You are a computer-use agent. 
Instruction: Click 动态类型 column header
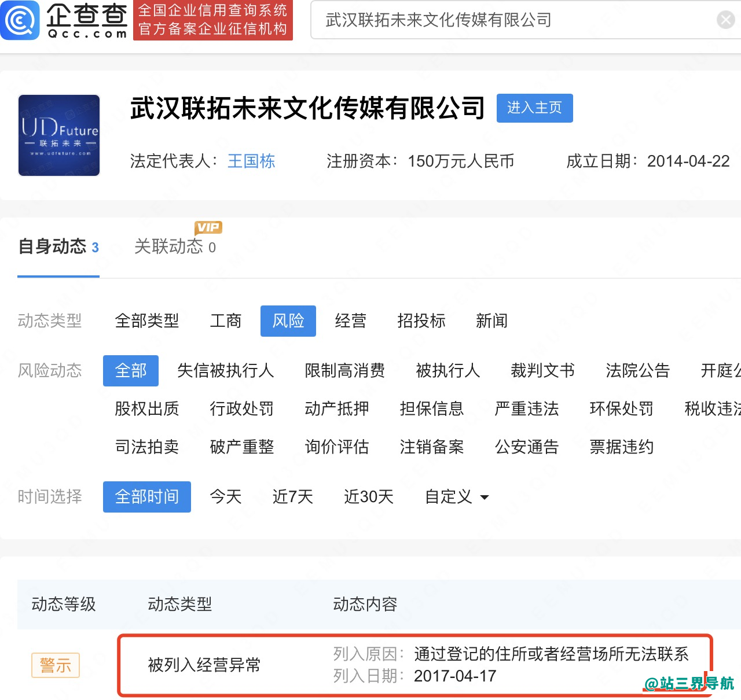[180, 604]
